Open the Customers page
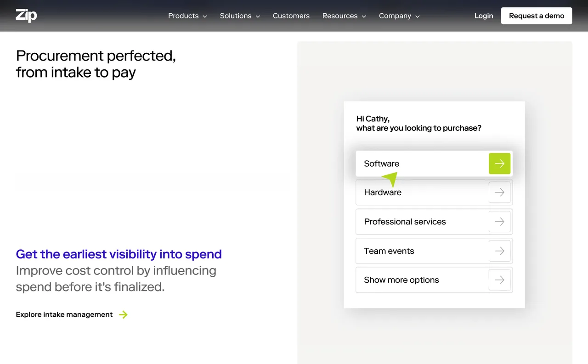Viewport: 588px width, 364px height. pos(291,16)
